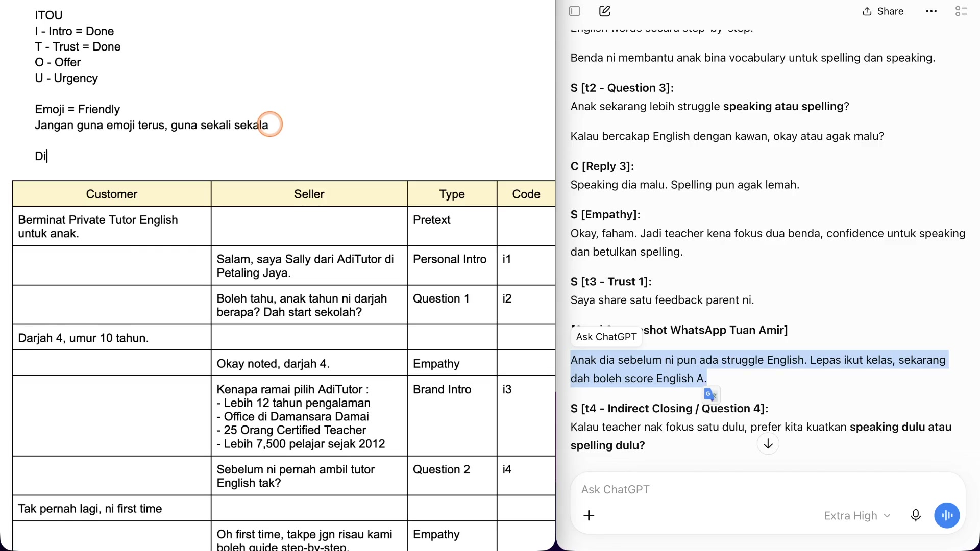The width and height of the screenshot is (980, 551).
Task: Click the code cell i2
Action: tap(526, 305)
